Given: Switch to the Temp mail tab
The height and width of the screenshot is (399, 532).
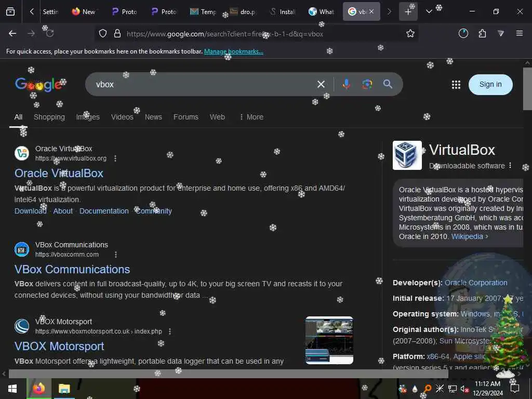Looking at the screenshot, I should pos(203,12).
